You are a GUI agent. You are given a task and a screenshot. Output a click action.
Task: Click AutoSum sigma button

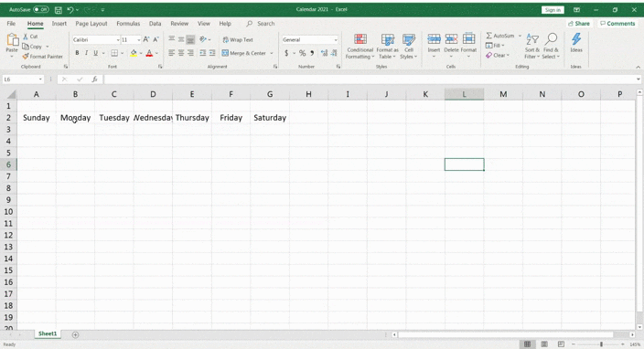coord(500,36)
